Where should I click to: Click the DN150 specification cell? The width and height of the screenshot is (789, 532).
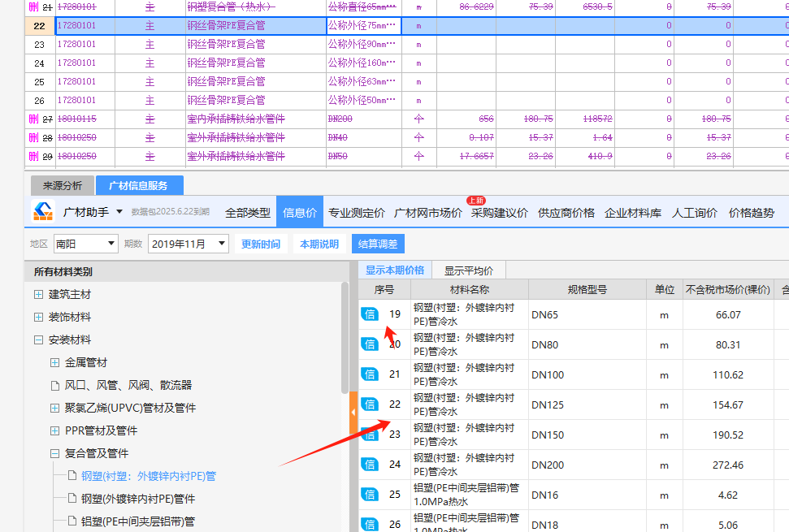[x=587, y=435]
